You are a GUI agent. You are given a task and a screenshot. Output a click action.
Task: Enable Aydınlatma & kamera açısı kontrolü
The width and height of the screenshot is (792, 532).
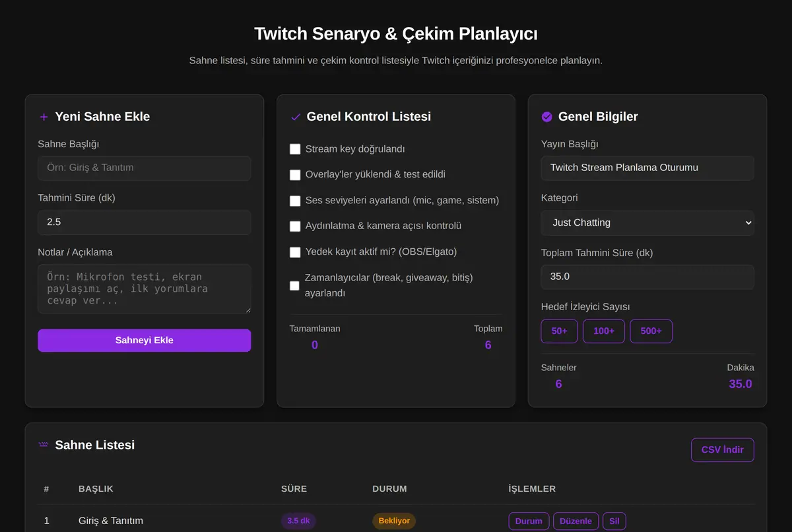coord(295,226)
